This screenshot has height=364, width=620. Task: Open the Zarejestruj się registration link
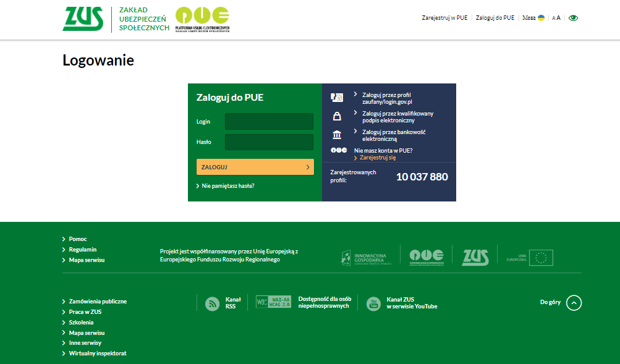pos(378,158)
